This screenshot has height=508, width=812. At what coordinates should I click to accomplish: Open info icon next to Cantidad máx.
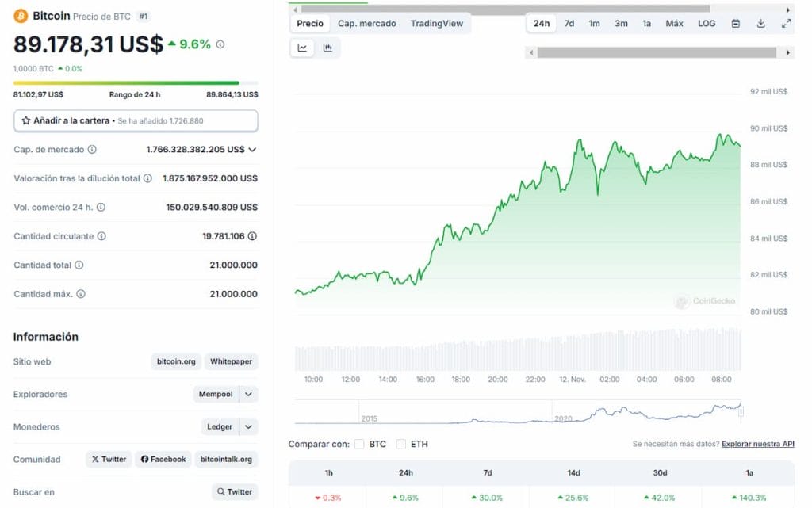click(x=81, y=294)
